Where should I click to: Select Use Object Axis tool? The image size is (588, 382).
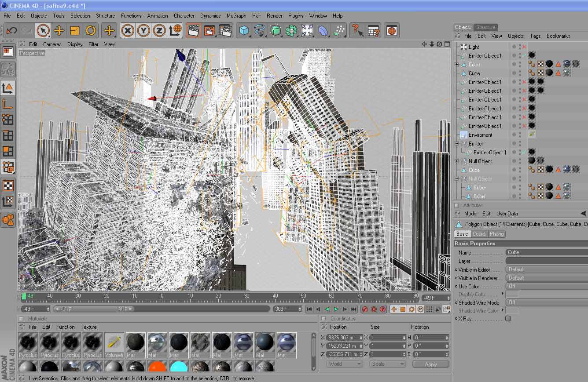click(8, 104)
